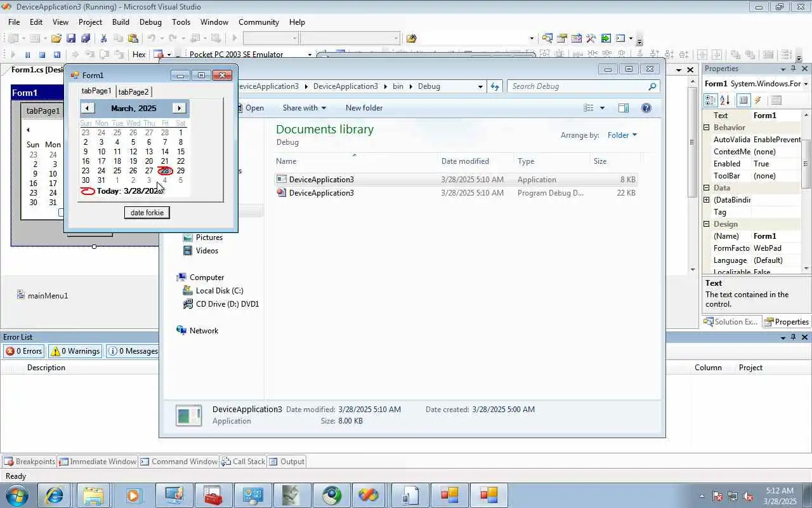Toggle Alphabetical sort in Properties panel
The width and height of the screenshot is (812, 508).
[x=725, y=100]
